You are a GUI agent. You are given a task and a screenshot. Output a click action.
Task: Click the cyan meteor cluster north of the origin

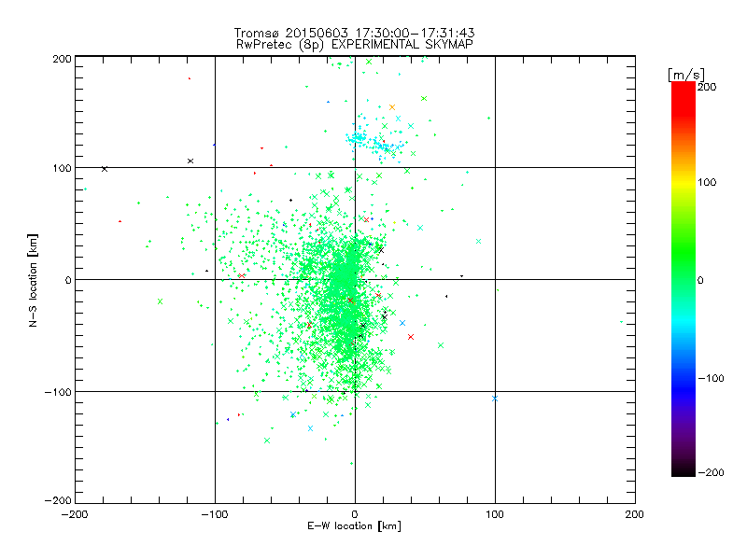(x=374, y=142)
